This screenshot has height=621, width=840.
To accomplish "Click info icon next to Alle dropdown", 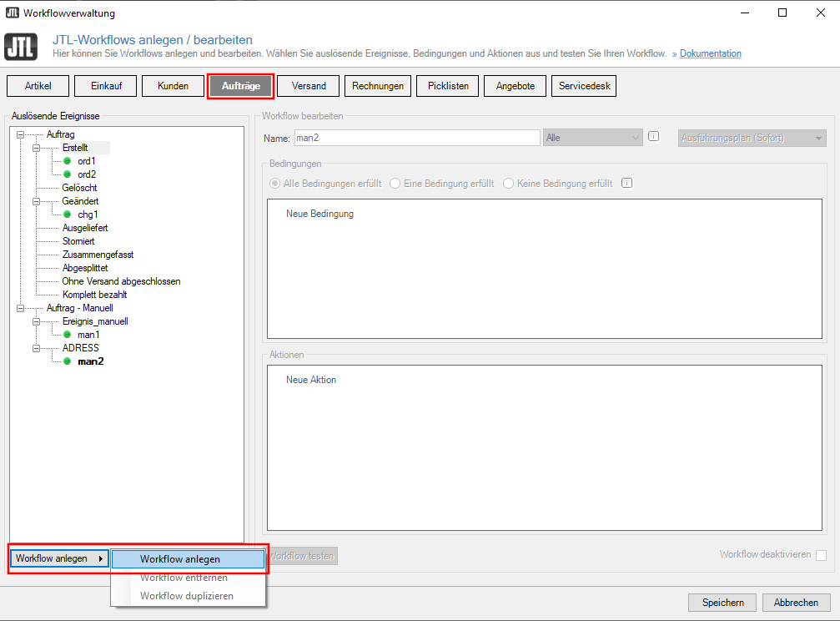I will click(654, 136).
